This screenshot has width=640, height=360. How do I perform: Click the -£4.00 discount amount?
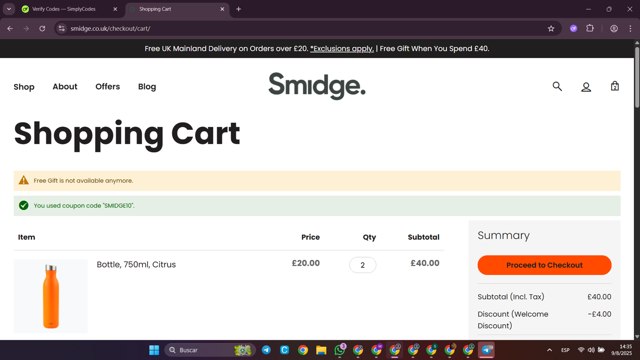pos(600,314)
